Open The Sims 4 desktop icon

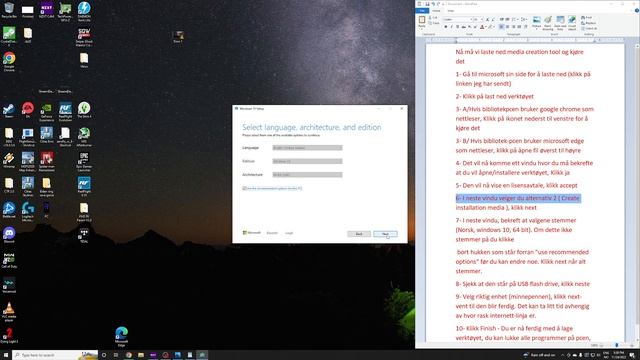coord(84,110)
